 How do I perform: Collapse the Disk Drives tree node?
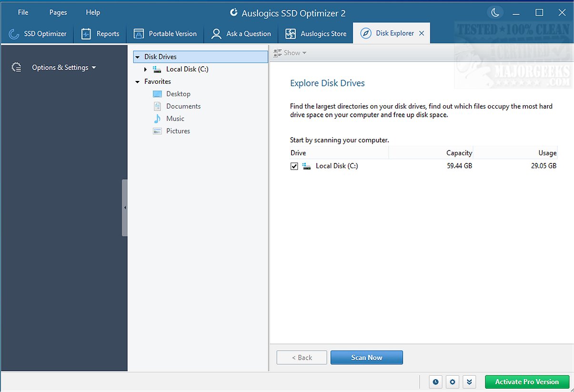tap(138, 57)
